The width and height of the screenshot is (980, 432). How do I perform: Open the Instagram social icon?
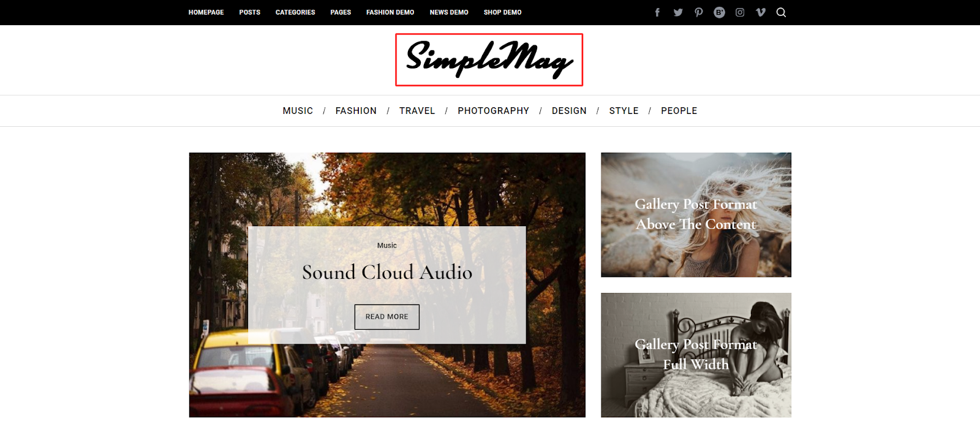pyautogui.click(x=740, y=12)
